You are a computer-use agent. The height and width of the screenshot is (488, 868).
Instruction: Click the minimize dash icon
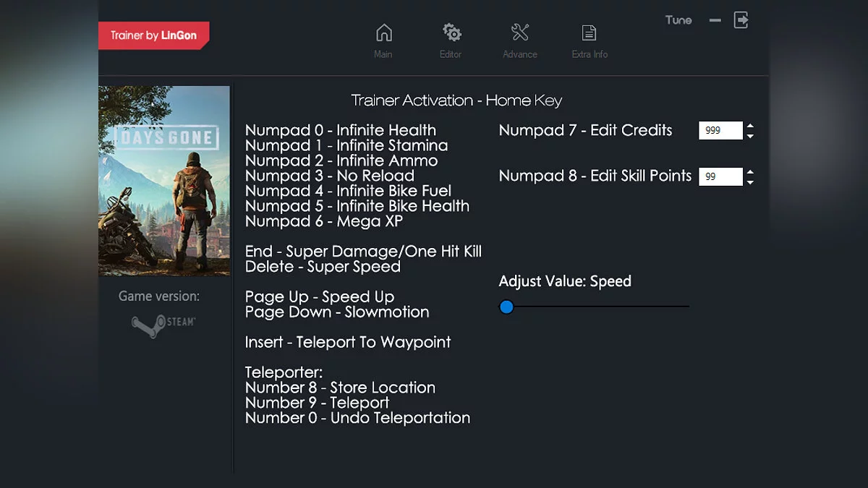(x=714, y=20)
